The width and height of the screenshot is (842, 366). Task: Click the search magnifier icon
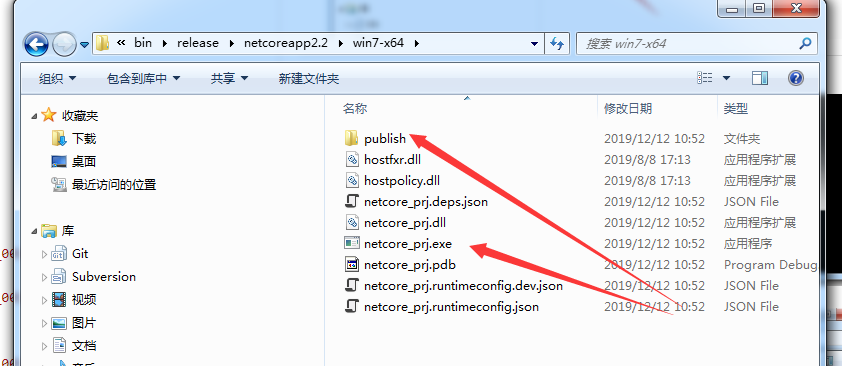(x=805, y=43)
